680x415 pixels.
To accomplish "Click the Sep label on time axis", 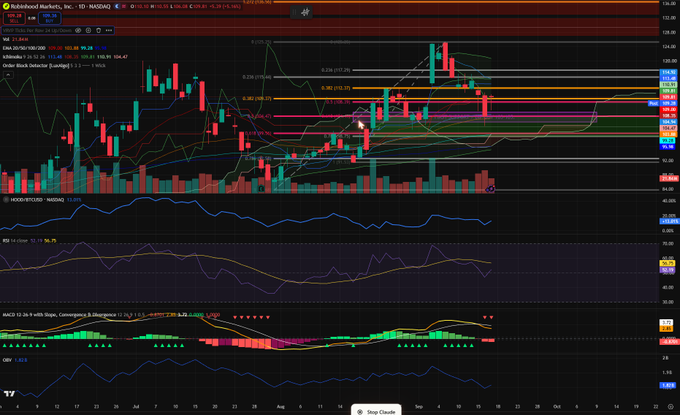I will click(x=418, y=407).
